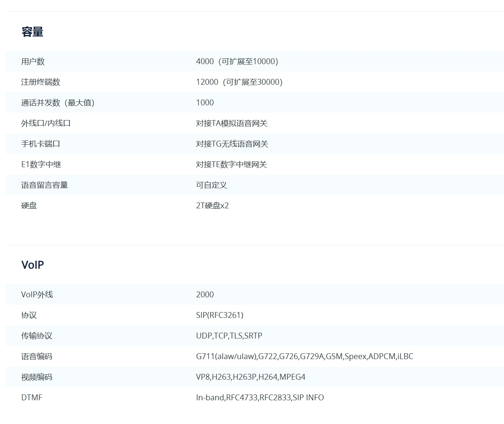Click the value 12000（可扩展至30000）
Screen dimensions: 504x424
click(239, 82)
